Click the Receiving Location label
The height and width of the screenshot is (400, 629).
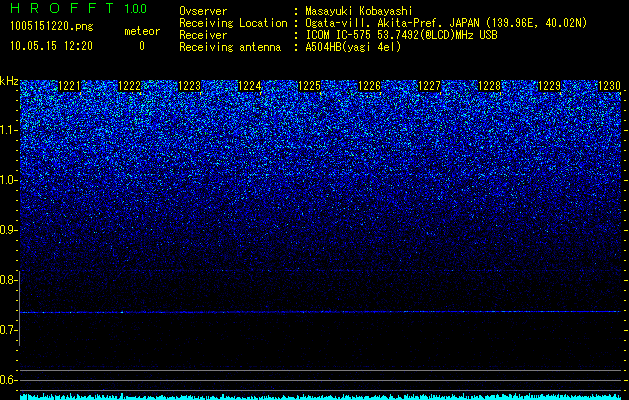tap(233, 23)
